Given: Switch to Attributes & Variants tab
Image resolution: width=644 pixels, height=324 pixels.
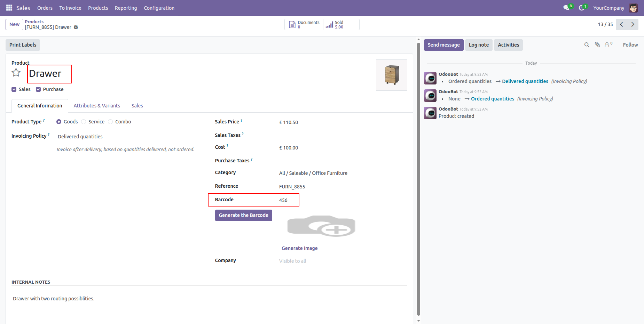Looking at the screenshot, I should pyautogui.click(x=97, y=106).
